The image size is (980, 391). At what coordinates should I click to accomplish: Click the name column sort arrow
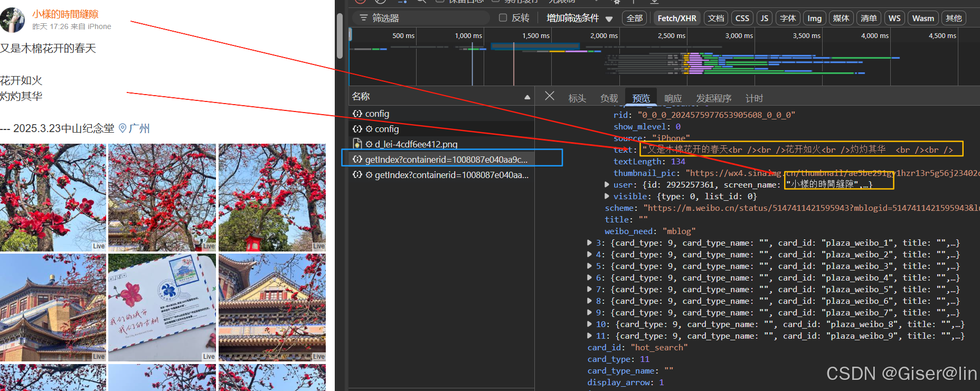coord(527,97)
